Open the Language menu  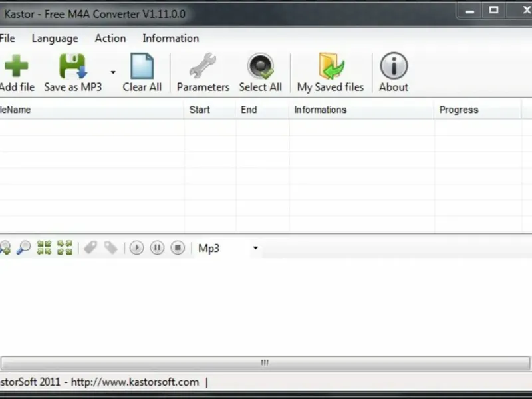point(55,39)
